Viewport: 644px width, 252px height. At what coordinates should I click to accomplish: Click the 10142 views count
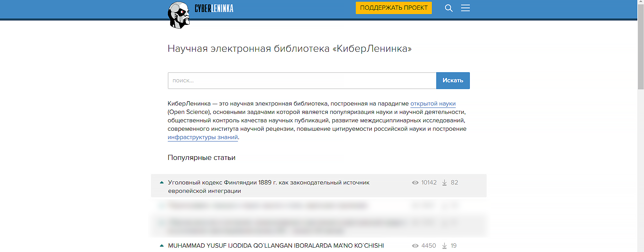(429, 182)
